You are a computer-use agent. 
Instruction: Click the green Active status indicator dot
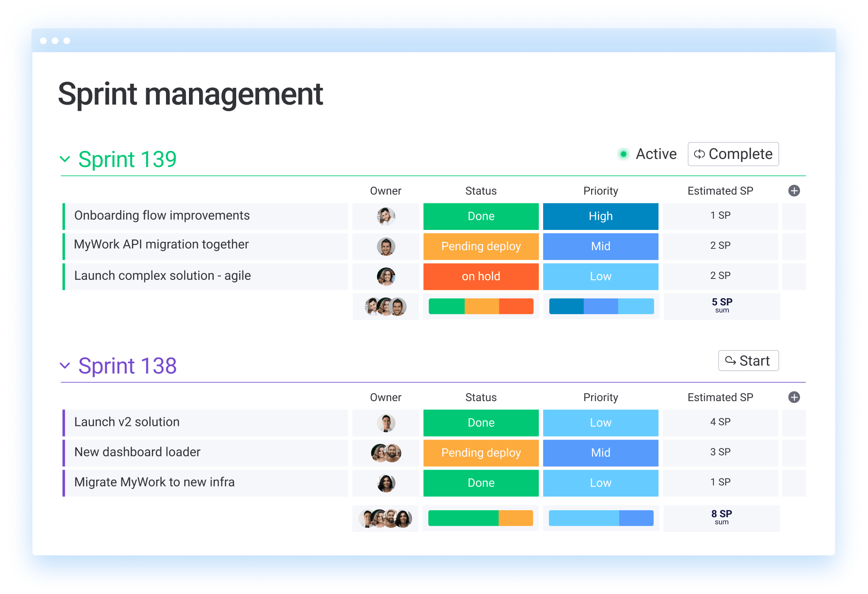[623, 154]
